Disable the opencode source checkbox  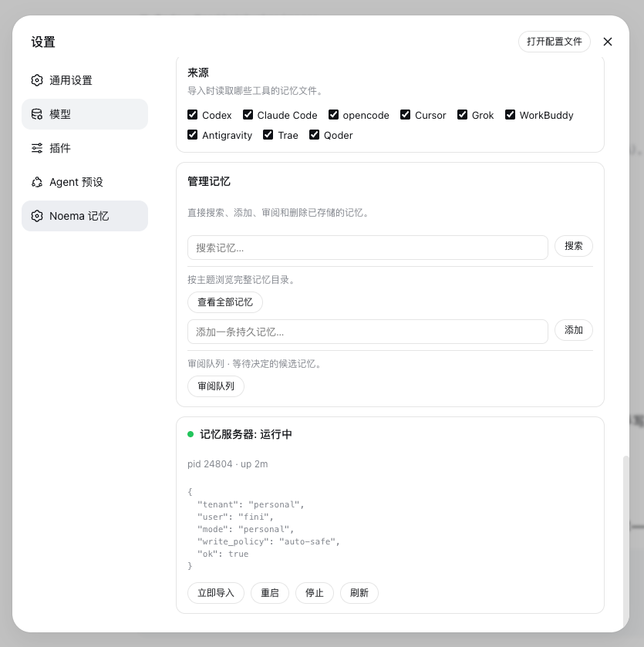[x=333, y=115]
